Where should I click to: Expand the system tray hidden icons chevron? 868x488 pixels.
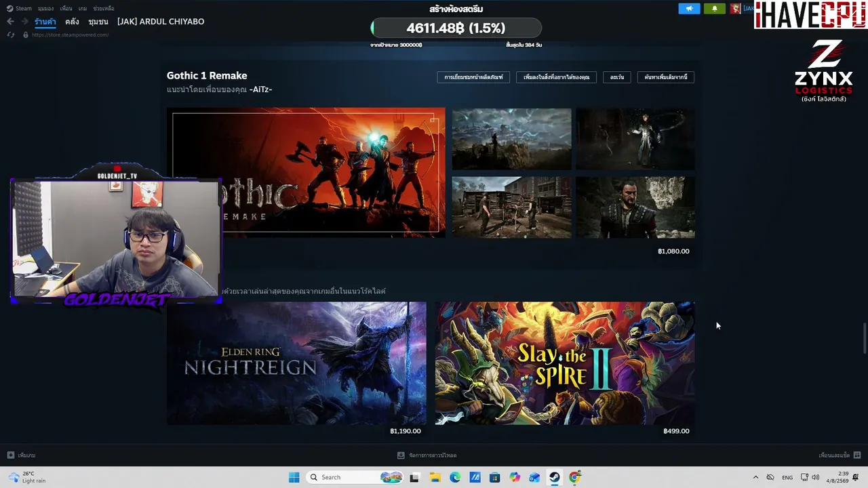[x=755, y=477]
